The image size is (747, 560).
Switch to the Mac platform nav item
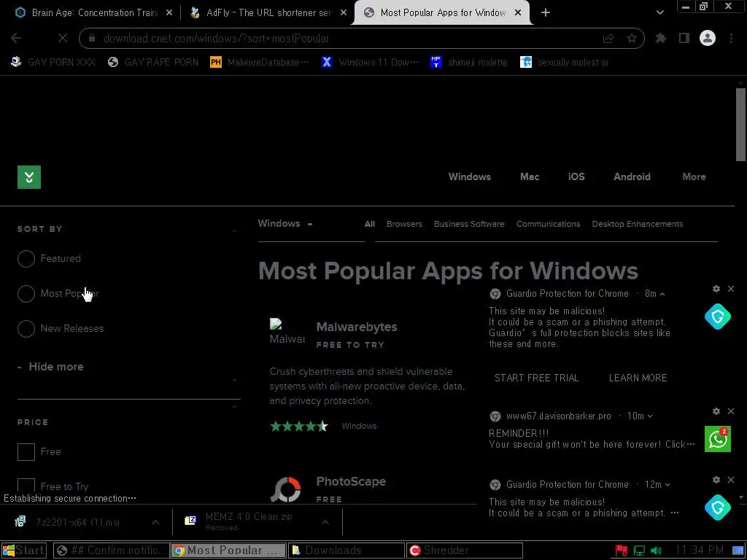click(530, 176)
